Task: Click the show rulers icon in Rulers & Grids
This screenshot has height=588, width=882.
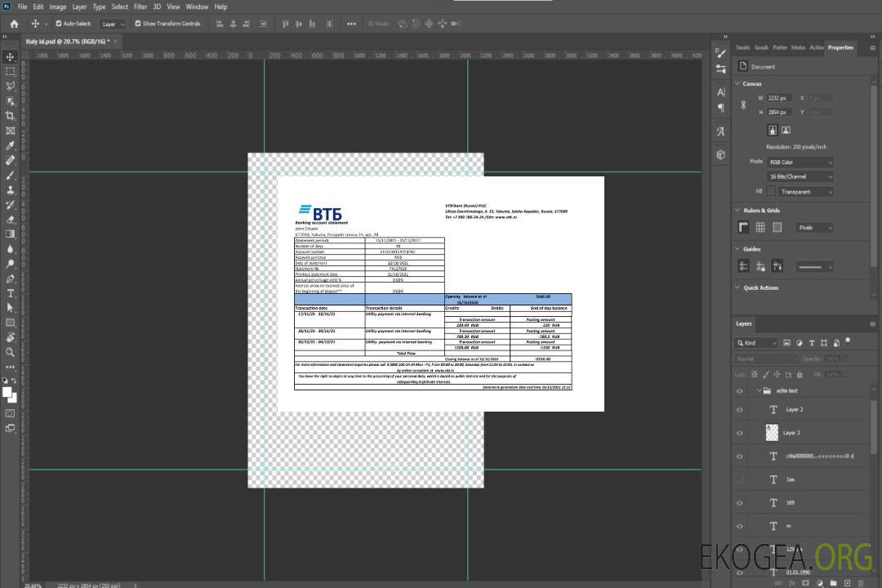Action: point(744,227)
